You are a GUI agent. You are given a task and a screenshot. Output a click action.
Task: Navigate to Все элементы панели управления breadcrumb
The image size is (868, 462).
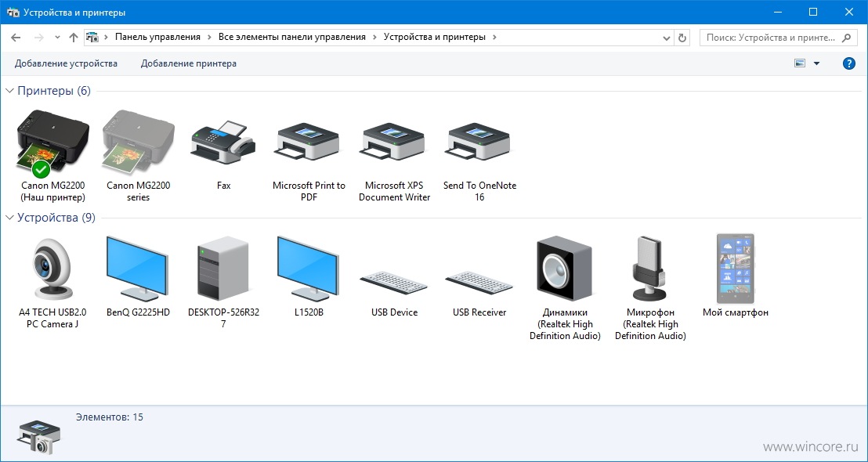tap(292, 37)
